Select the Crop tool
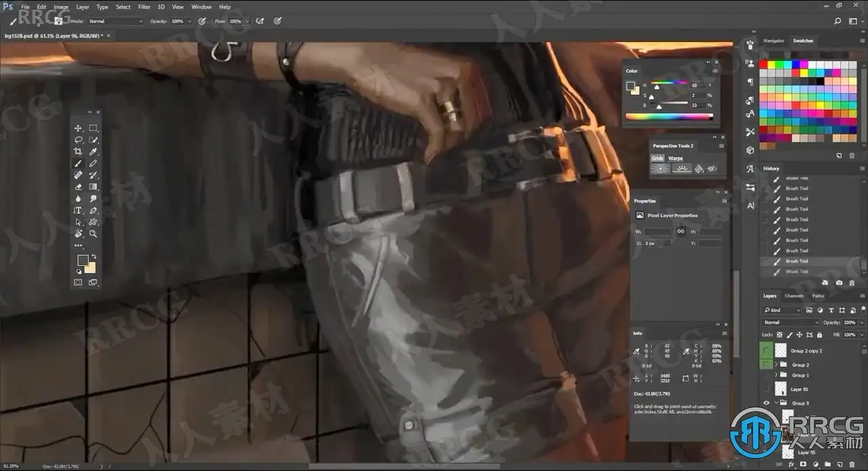This screenshot has width=868, height=471. coord(79,152)
